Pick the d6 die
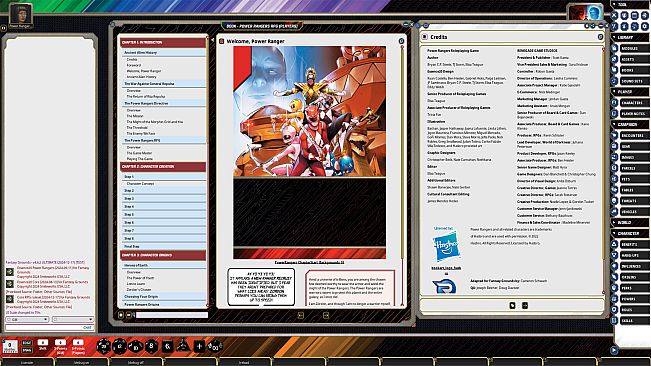 [167, 346]
